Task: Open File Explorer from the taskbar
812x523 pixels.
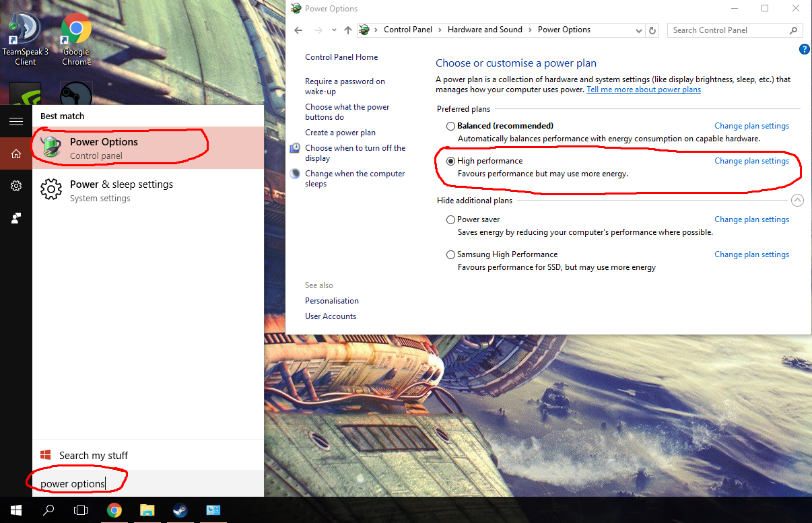Action: pos(147,510)
